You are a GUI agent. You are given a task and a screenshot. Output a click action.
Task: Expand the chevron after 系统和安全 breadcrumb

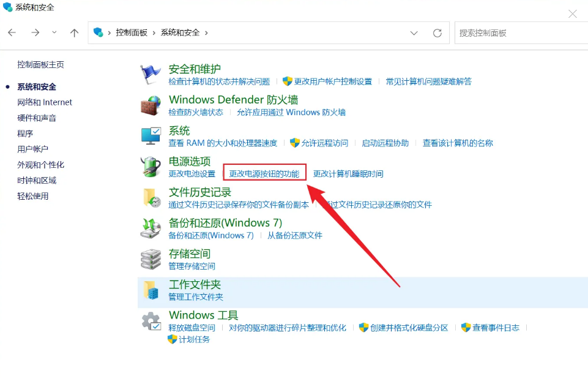206,33
